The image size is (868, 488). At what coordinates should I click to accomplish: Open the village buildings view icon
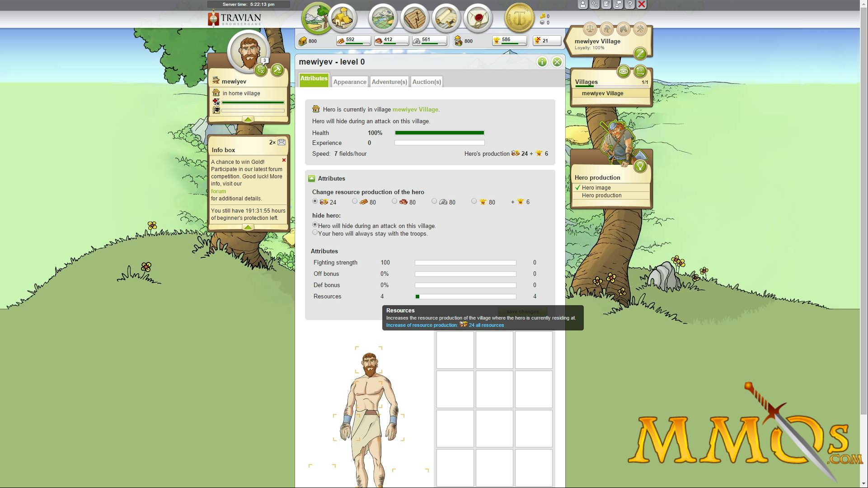[343, 19]
